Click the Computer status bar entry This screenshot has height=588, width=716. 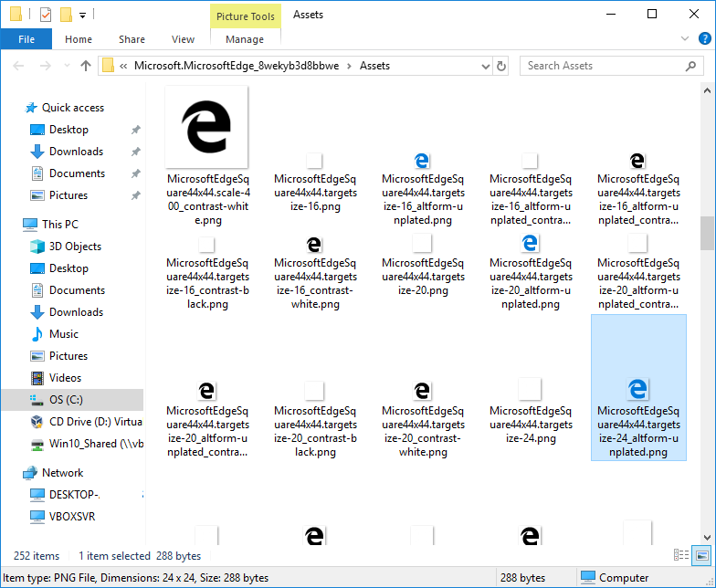point(615,577)
